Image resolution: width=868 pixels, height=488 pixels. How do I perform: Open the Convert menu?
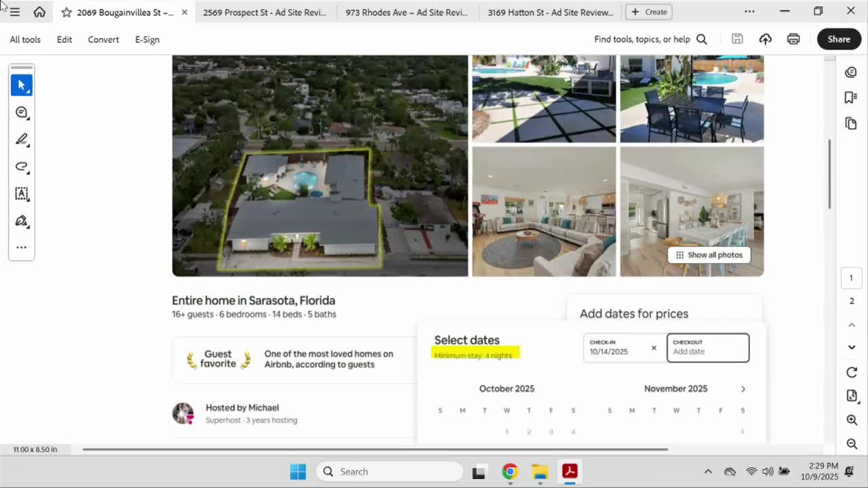pyautogui.click(x=103, y=39)
